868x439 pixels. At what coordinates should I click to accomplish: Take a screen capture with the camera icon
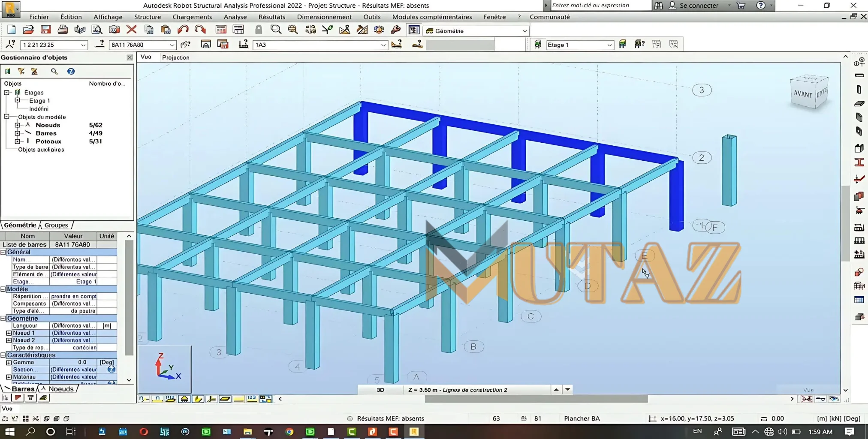[114, 30]
